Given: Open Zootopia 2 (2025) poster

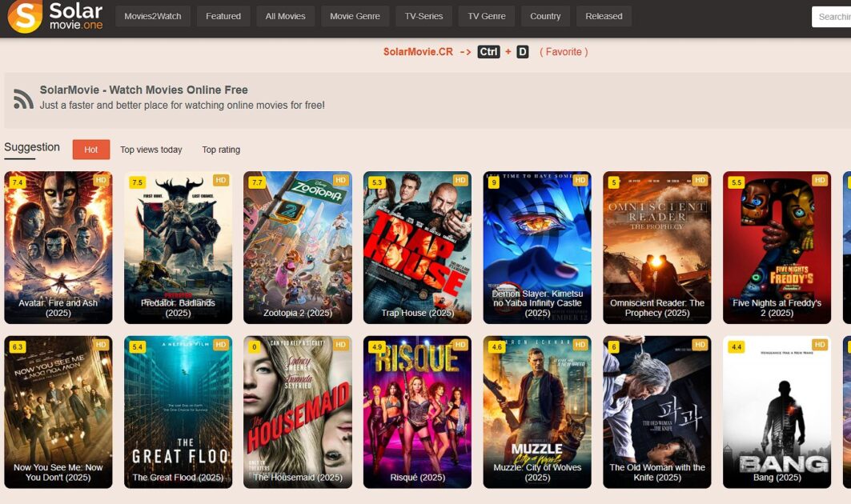Looking at the screenshot, I should (x=298, y=247).
